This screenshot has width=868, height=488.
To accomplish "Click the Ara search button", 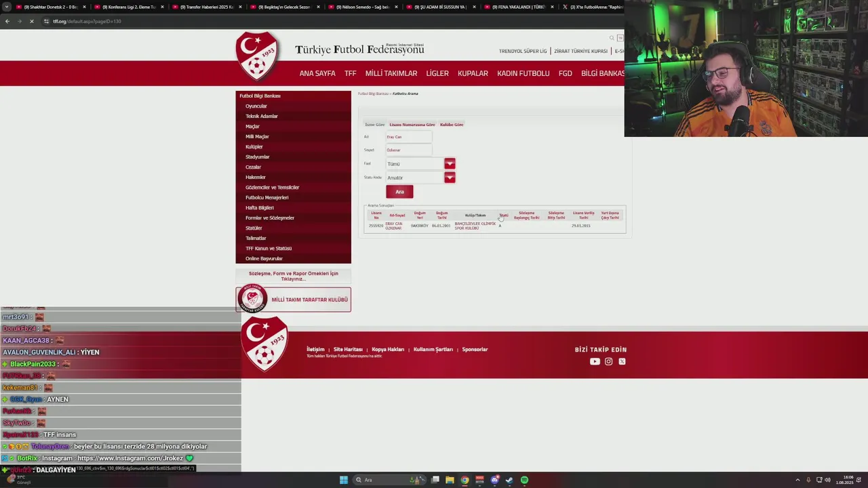I will coord(399,192).
